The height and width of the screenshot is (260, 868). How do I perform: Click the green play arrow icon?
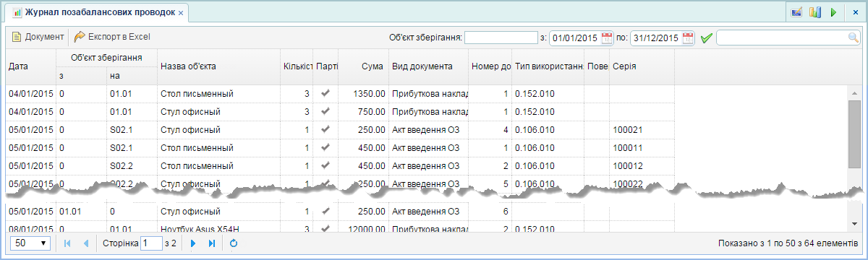click(833, 12)
